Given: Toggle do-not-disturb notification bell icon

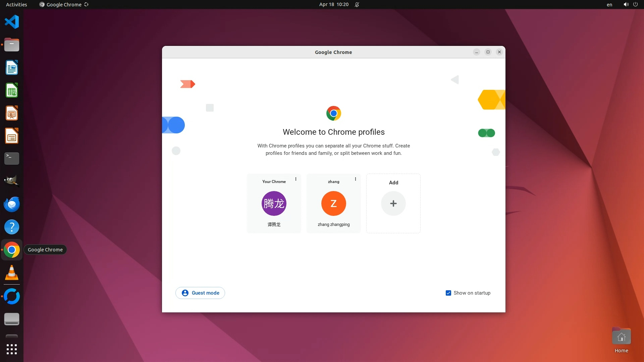Looking at the screenshot, I should [357, 4].
